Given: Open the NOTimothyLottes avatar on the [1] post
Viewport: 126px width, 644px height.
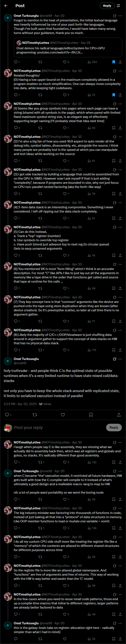Looking at the screenshot, I should [x=8, y=106].
